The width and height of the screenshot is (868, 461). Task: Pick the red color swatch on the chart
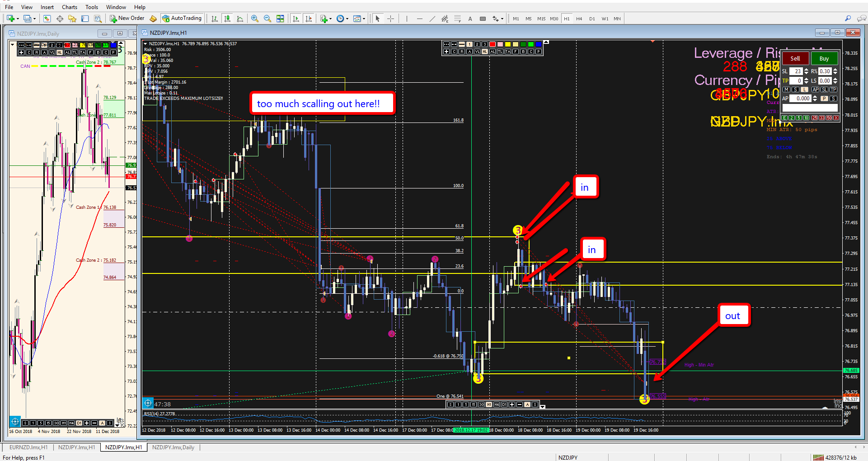pyautogui.click(x=493, y=44)
